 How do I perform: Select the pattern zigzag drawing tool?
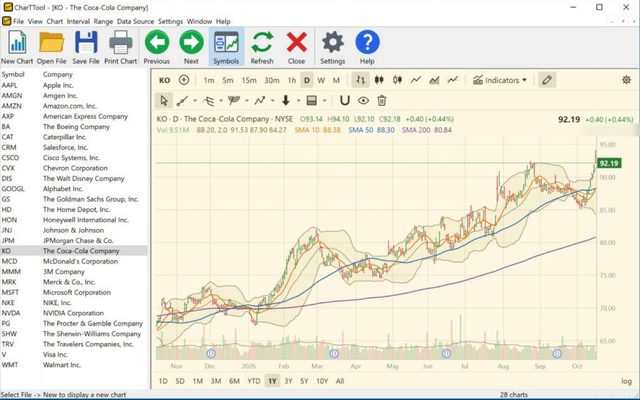(x=260, y=100)
